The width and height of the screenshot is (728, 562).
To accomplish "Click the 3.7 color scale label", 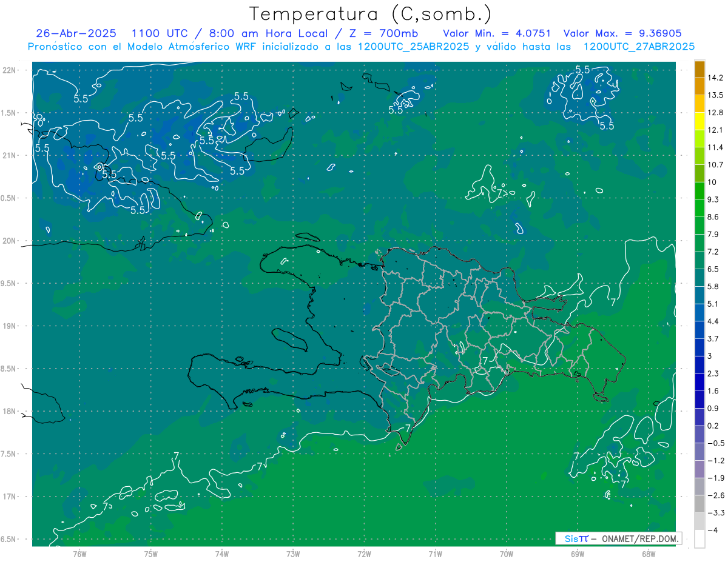I will [713, 338].
